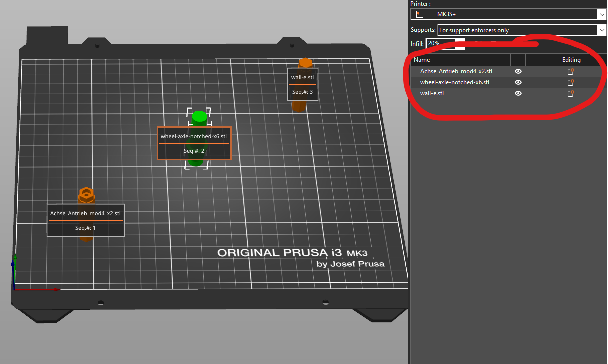
Task: Select wheel-axle-notched-x6.stl in the object list
Action: (454, 82)
